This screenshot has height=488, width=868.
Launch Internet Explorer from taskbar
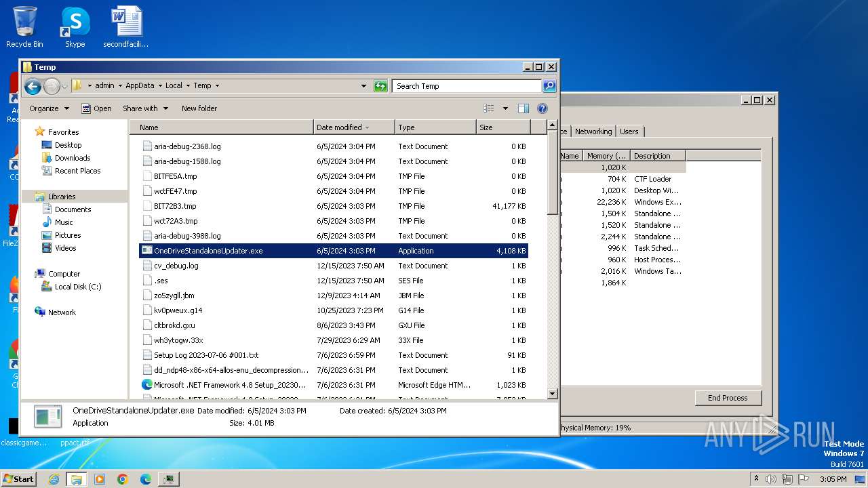click(x=54, y=479)
